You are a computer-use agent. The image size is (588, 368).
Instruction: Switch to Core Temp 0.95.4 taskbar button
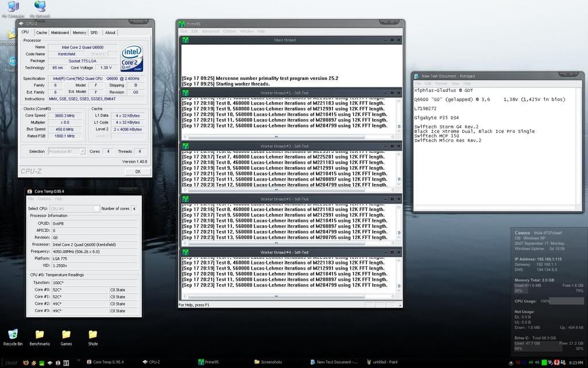(x=105, y=362)
